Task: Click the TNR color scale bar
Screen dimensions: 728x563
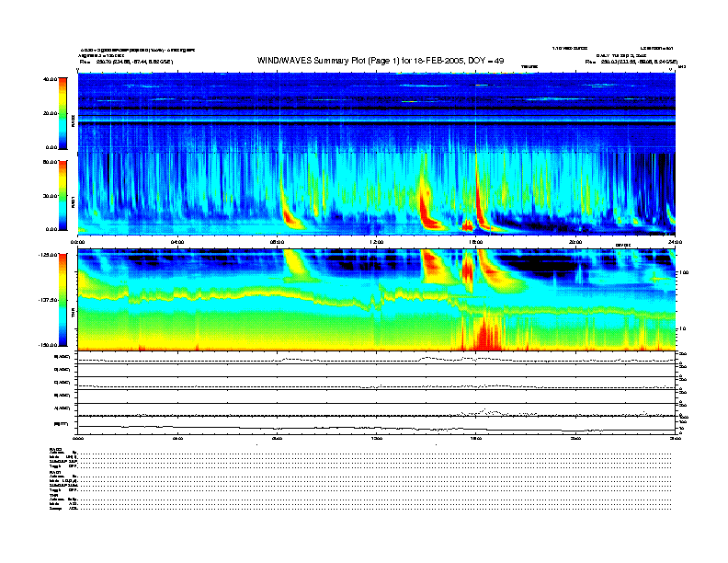Action: click(63, 300)
